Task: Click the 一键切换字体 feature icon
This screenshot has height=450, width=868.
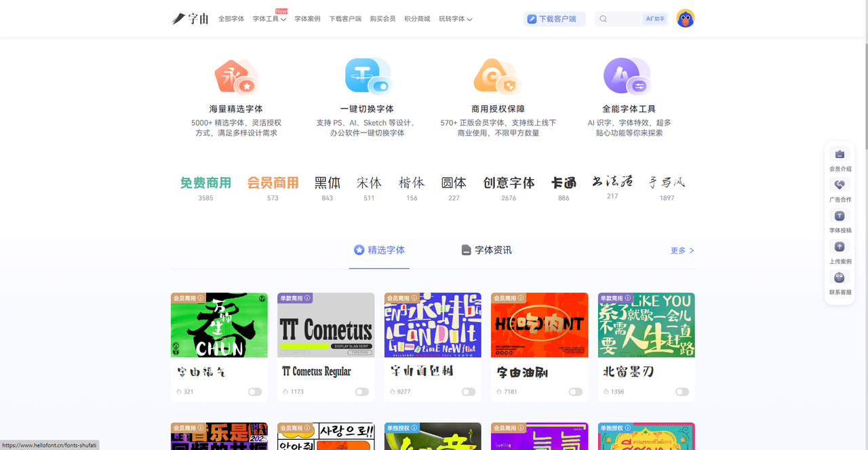Action: click(367, 77)
